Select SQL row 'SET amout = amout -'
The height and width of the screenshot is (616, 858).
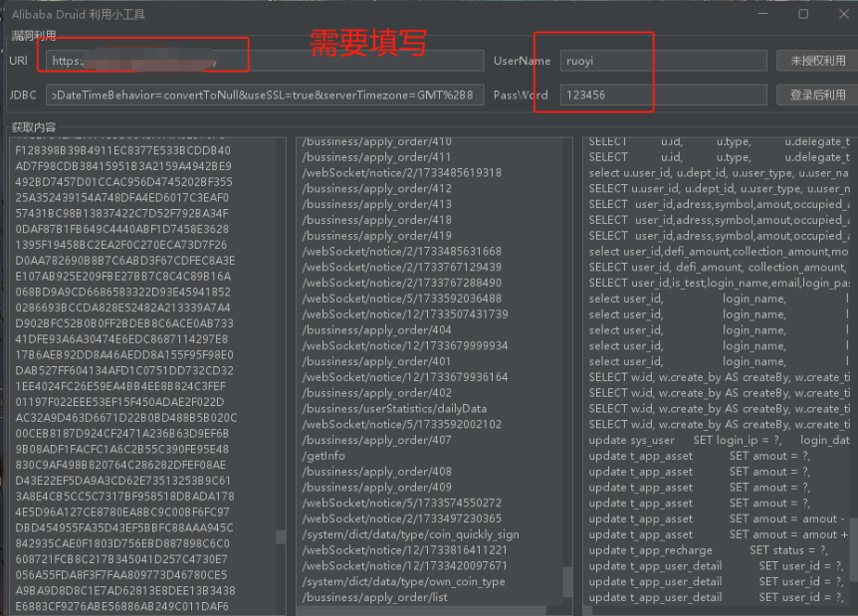[719, 518]
